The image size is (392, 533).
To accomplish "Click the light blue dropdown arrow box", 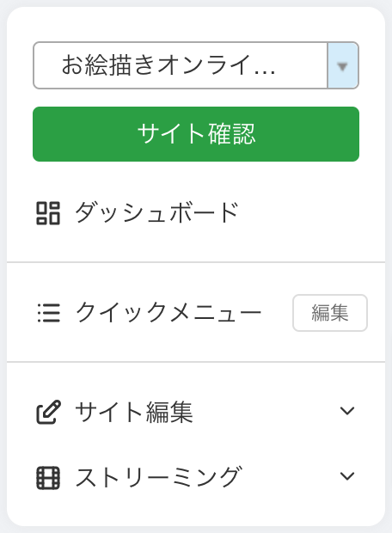I will tap(343, 65).
